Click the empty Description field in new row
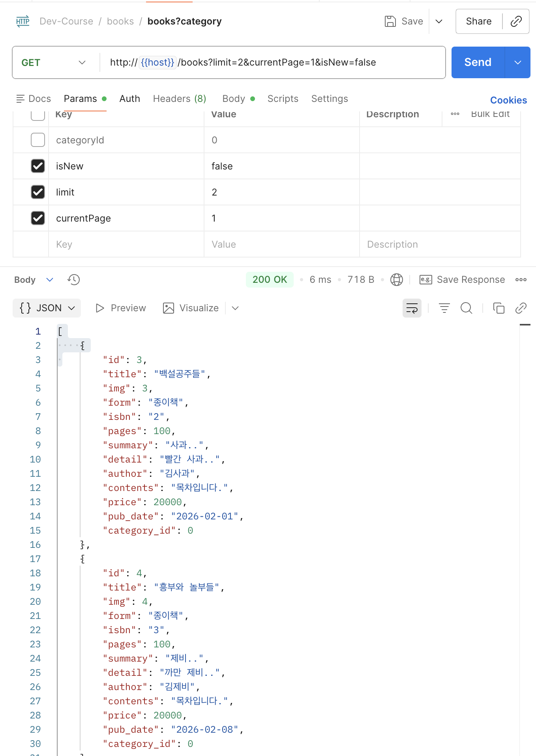The width and height of the screenshot is (536, 756). pyautogui.click(x=440, y=244)
